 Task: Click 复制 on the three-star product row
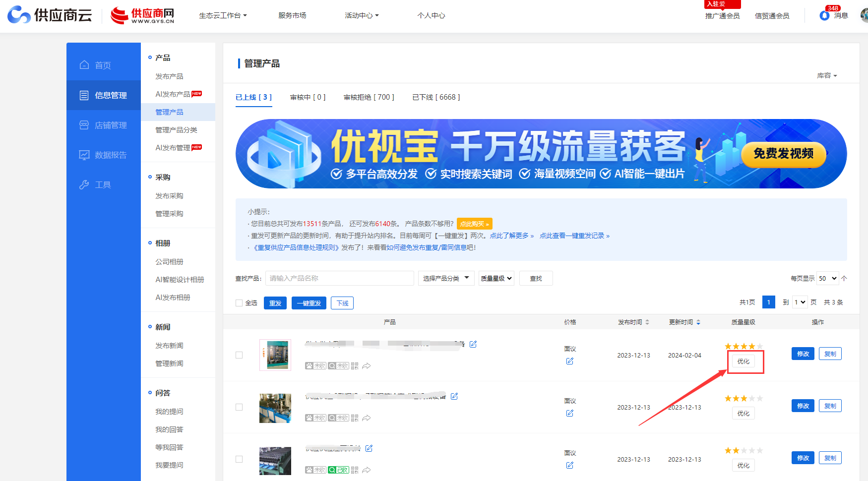pos(830,406)
